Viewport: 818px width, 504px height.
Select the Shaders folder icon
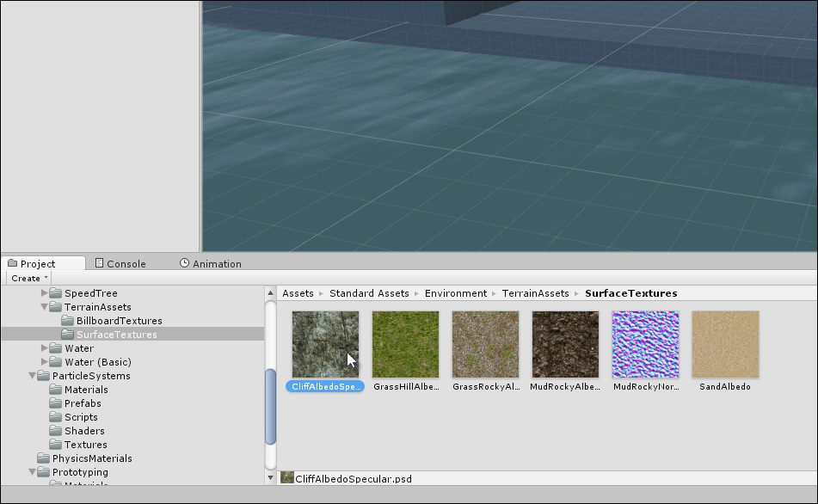(x=57, y=431)
